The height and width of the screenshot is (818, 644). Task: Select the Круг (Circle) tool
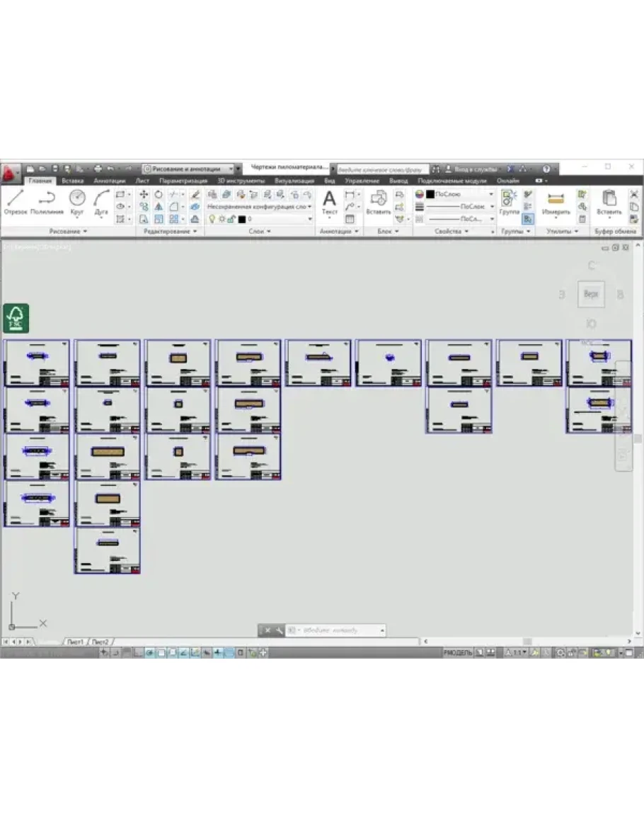click(x=77, y=201)
